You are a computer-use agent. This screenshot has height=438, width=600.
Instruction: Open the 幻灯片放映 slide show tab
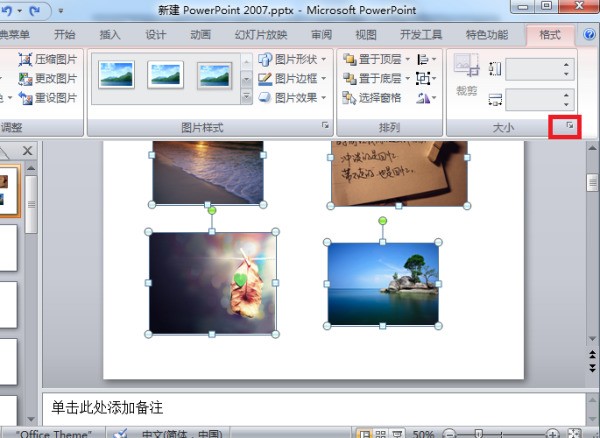point(260,33)
